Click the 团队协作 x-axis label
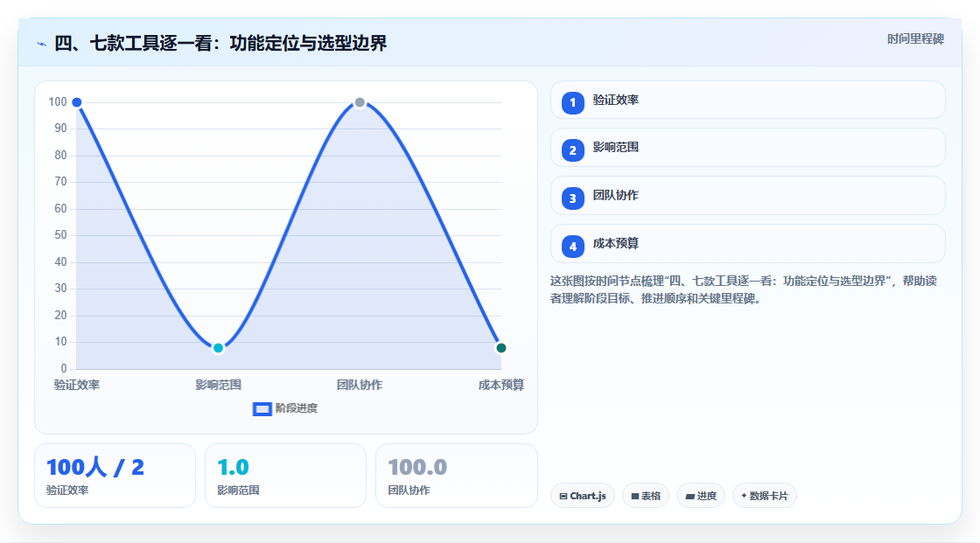The image size is (980, 543). [360, 385]
